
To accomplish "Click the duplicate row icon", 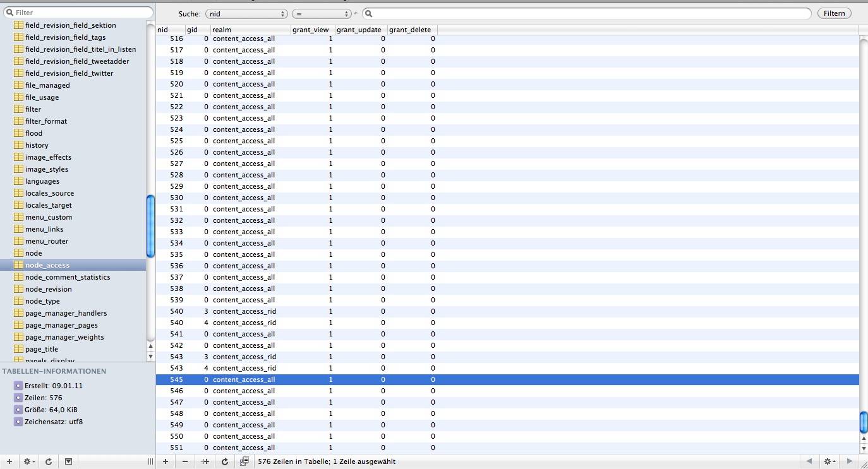I will tap(205, 461).
